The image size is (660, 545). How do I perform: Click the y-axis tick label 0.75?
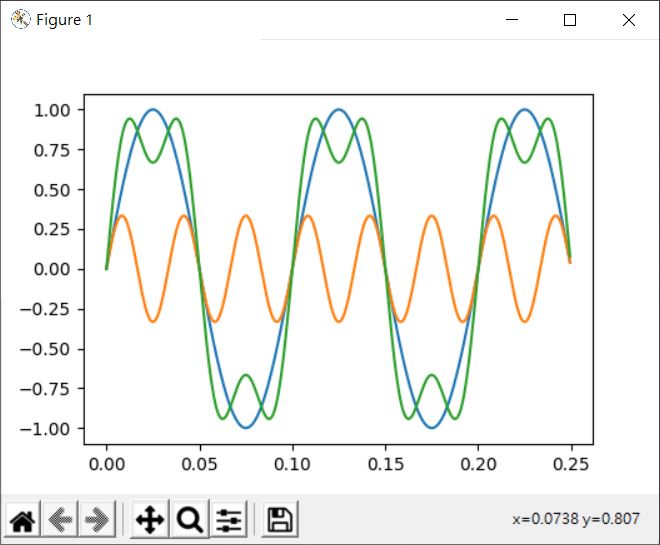[x=52, y=150]
